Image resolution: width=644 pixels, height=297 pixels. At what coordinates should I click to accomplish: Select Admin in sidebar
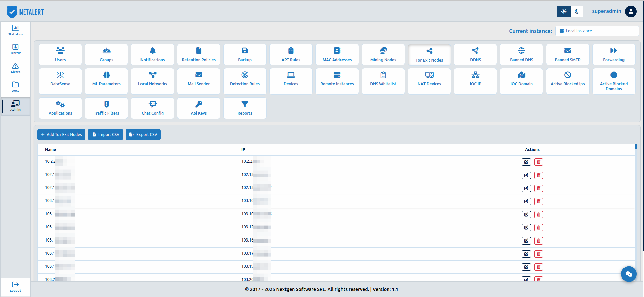point(15,106)
